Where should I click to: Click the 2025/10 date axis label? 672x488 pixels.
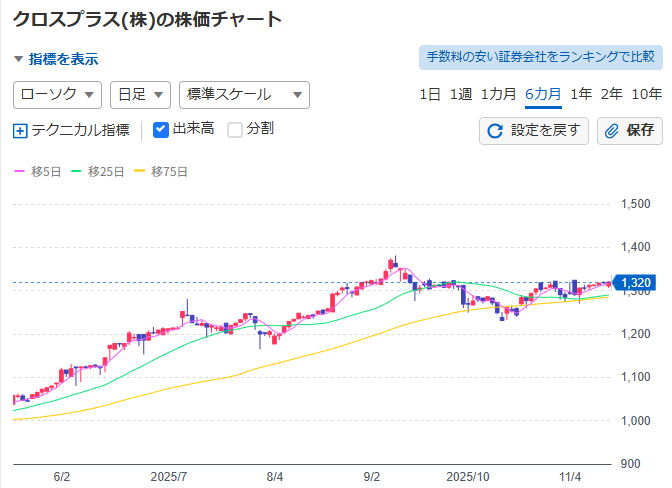point(468,477)
